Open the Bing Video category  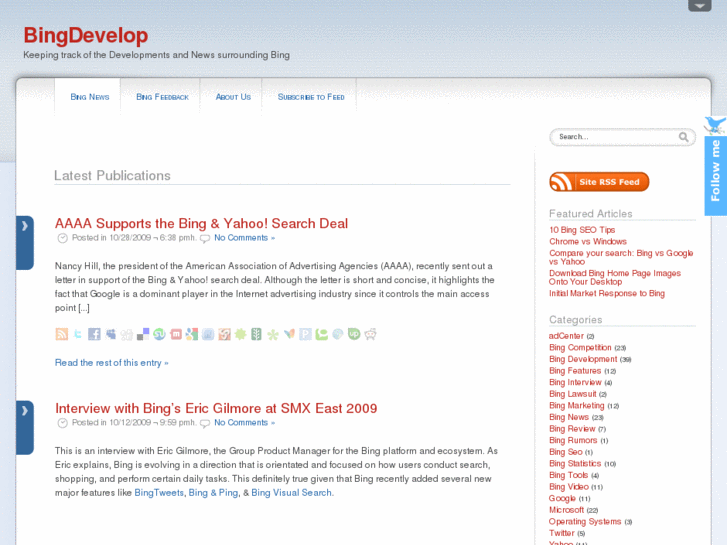coord(569,487)
